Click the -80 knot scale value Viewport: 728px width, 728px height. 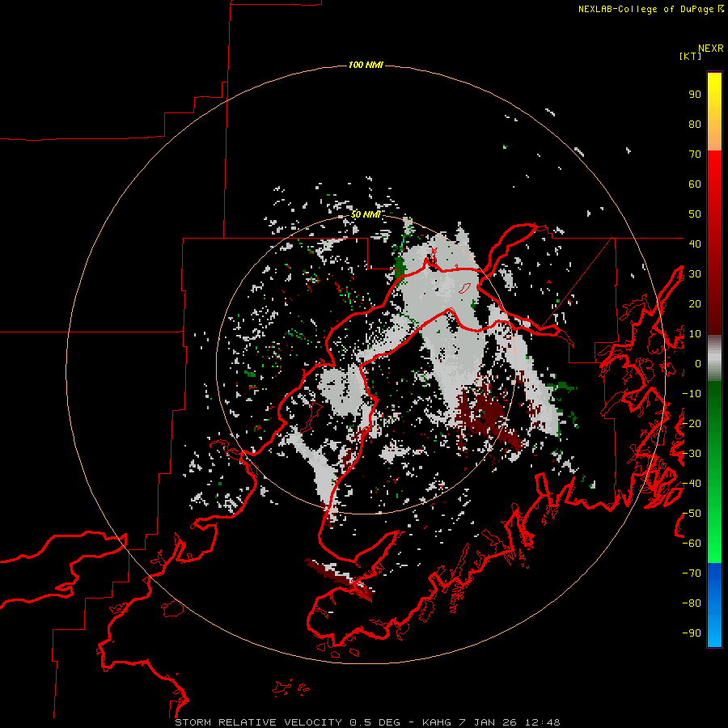point(692,603)
